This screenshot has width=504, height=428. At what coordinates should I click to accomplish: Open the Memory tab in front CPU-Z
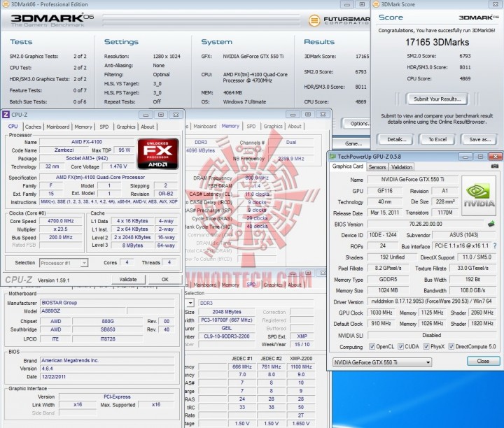83,127
